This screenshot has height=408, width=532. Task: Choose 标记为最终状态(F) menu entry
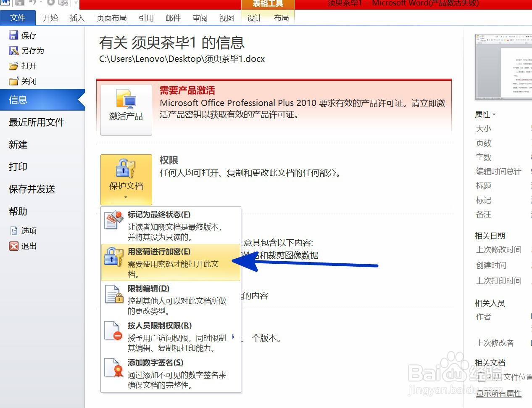(171, 225)
